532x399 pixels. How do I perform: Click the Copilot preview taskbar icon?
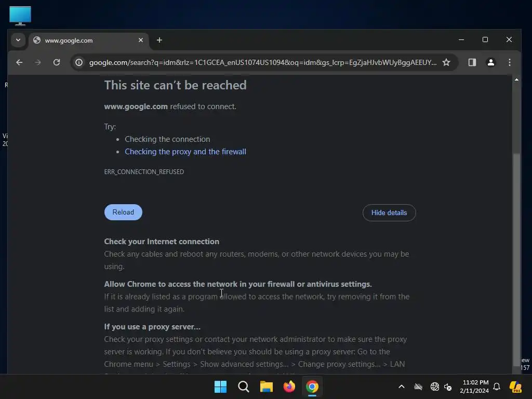point(515,387)
